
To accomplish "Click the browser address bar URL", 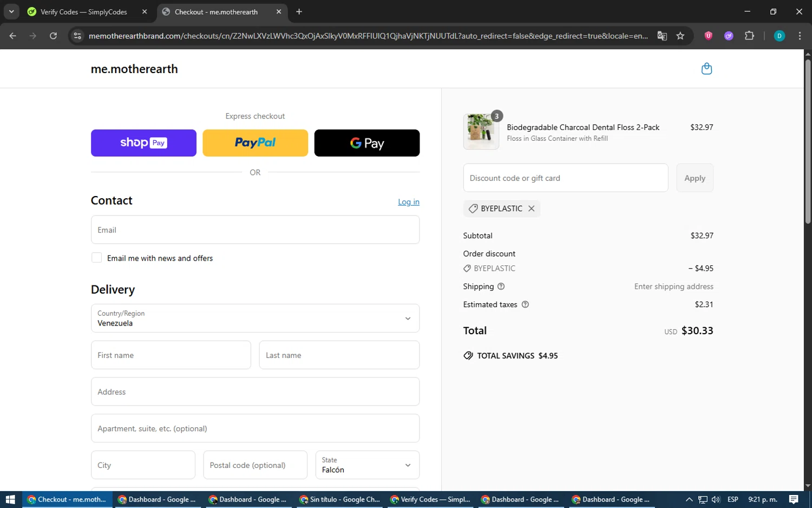I will point(368,36).
